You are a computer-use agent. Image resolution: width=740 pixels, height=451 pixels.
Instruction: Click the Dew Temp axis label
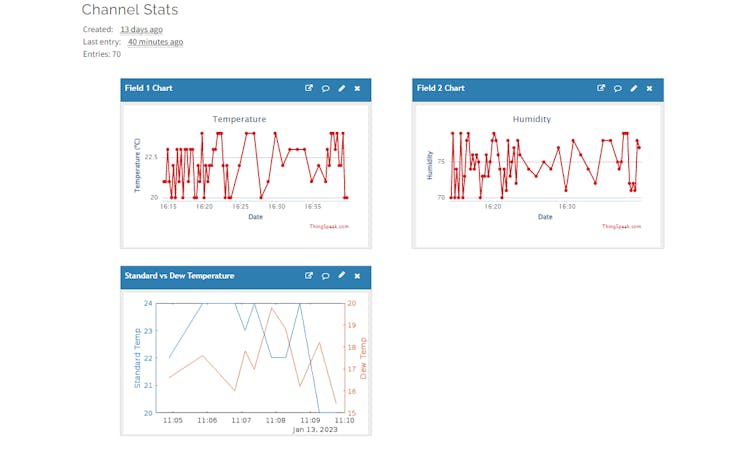(363, 357)
